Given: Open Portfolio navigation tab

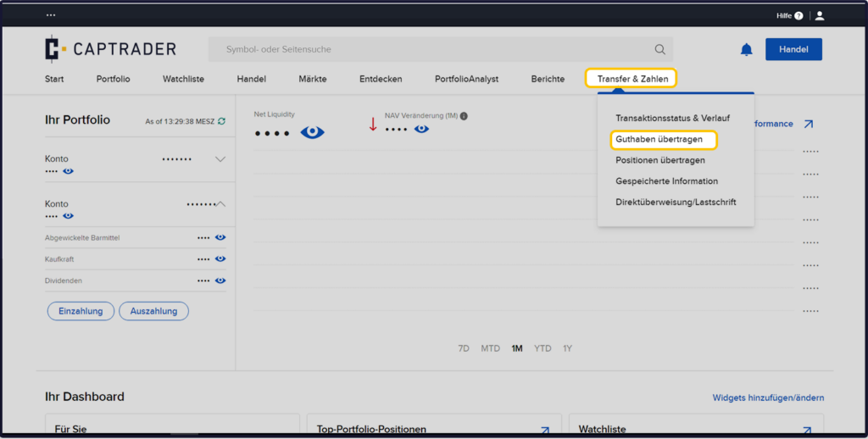Looking at the screenshot, I should coord(113,79).
